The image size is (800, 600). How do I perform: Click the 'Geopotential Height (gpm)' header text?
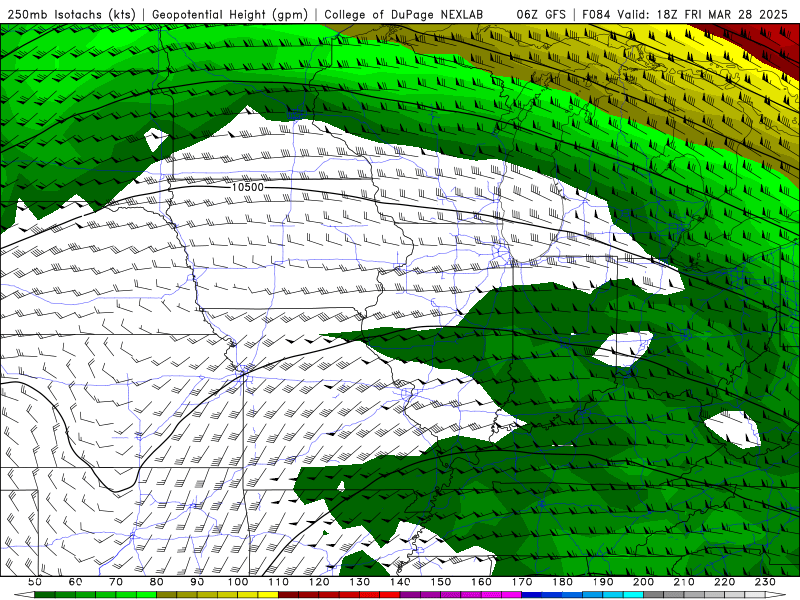(230, 14)
